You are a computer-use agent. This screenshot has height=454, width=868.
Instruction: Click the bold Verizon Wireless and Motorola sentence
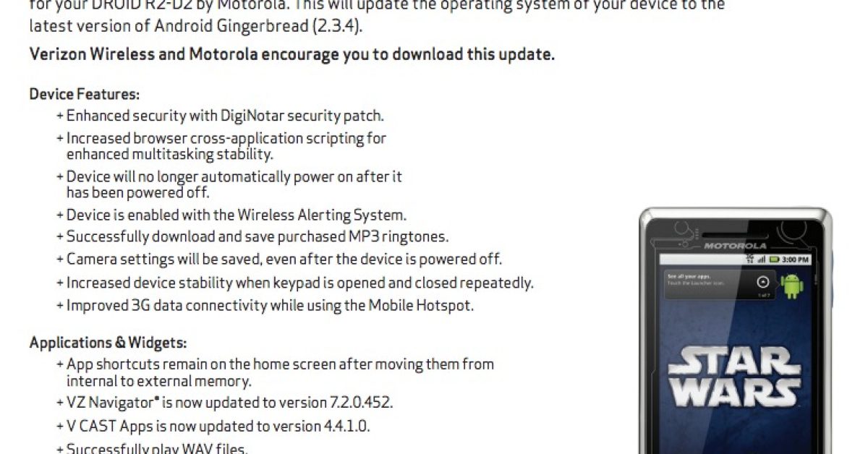[x=292, y=55]
